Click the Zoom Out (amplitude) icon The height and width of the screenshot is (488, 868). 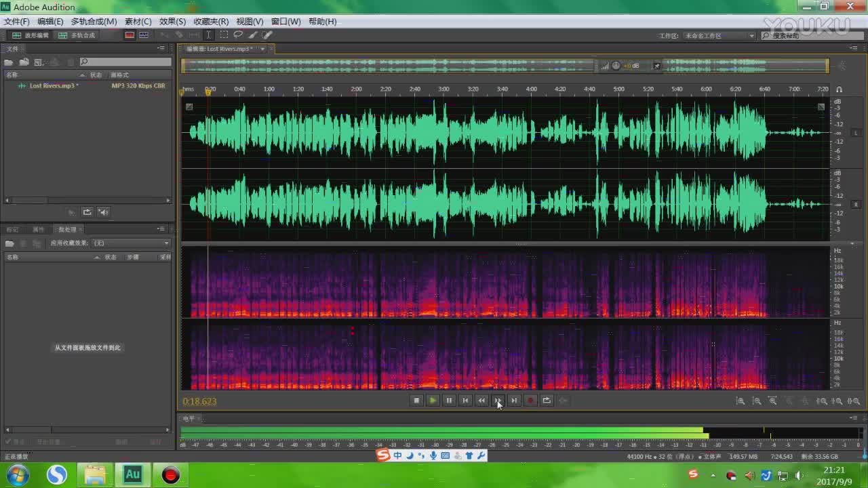coord(757,401)
